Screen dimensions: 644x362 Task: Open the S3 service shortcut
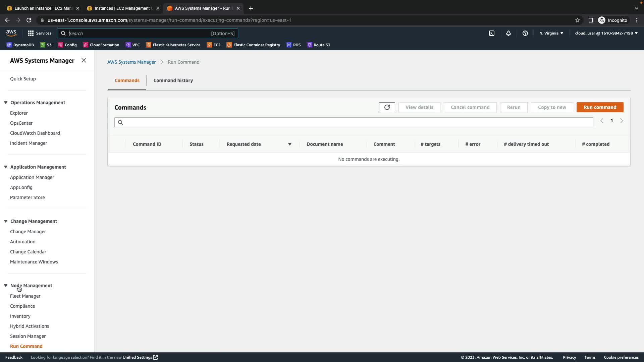pyautogui.click(x=46, y=45)
